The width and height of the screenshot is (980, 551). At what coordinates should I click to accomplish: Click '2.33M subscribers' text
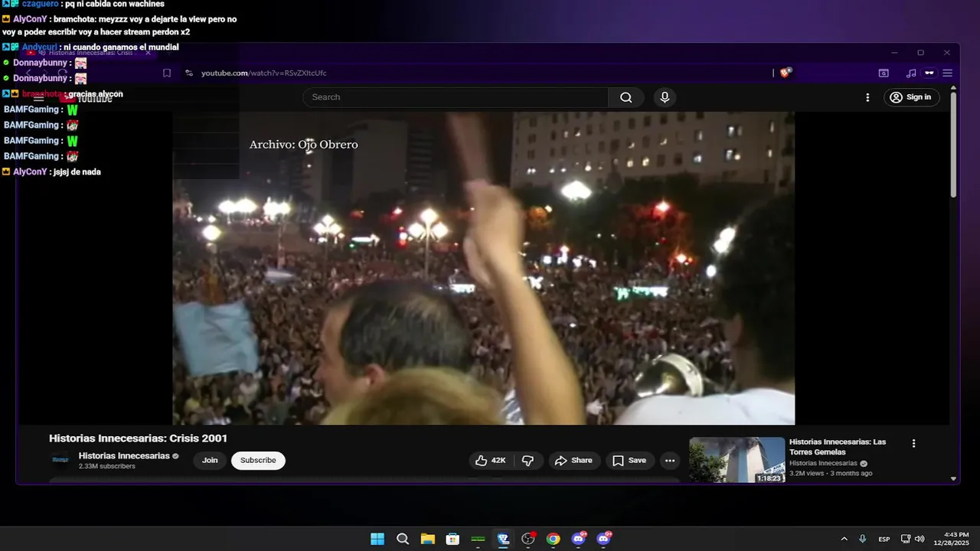click(x=106, y=466)
